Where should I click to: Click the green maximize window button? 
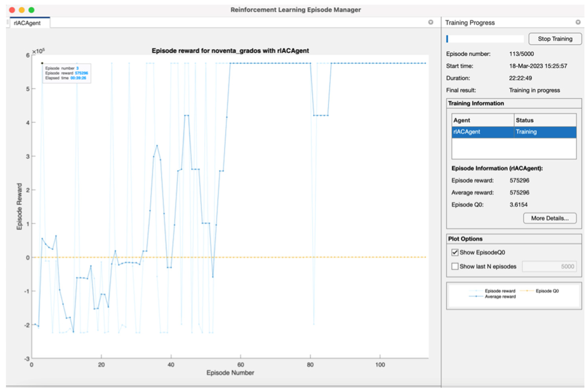pos(31,10)
